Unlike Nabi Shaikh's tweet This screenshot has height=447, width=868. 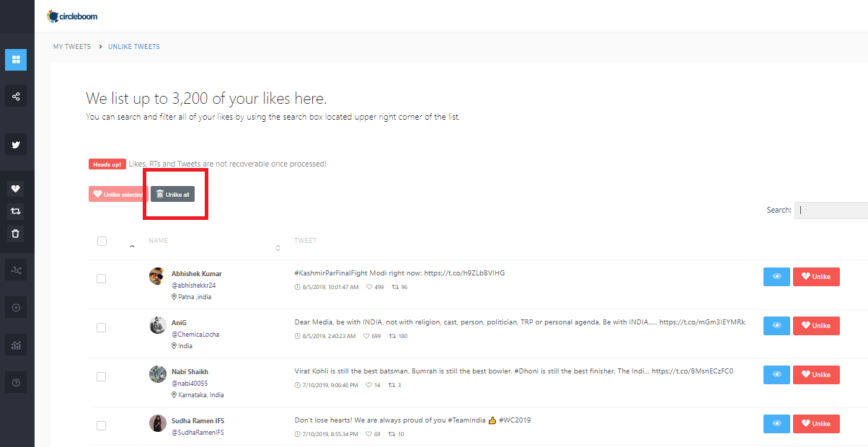pos(816,375)
